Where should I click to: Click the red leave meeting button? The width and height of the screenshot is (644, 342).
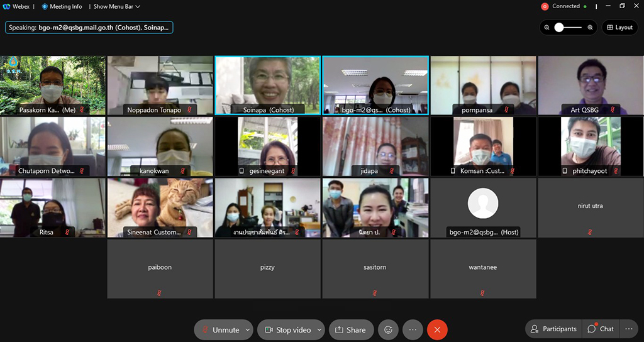point(437,329)
